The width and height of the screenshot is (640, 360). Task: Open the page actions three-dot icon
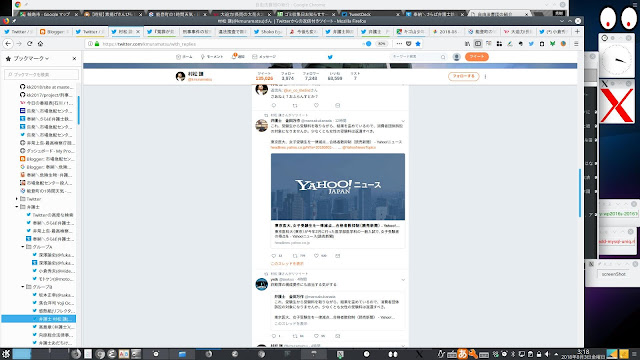pyautogui.click(x=399, y=44)
